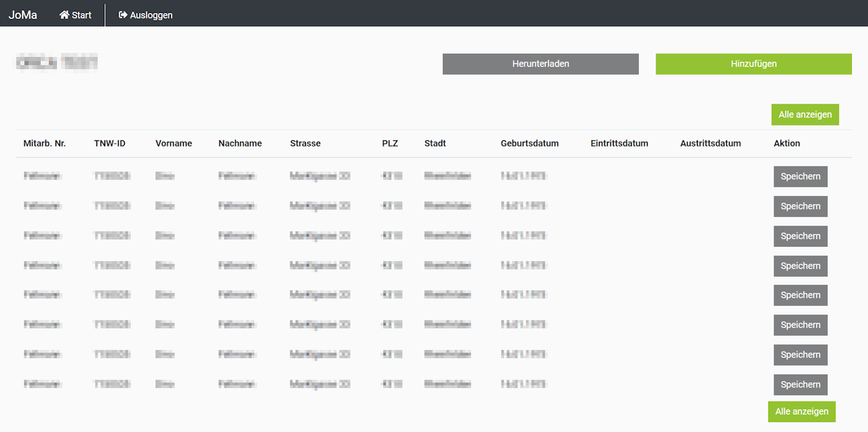Click the bottom Alle anzeigen button
This screenshot has height=432, width=868.
click(802, 412)
